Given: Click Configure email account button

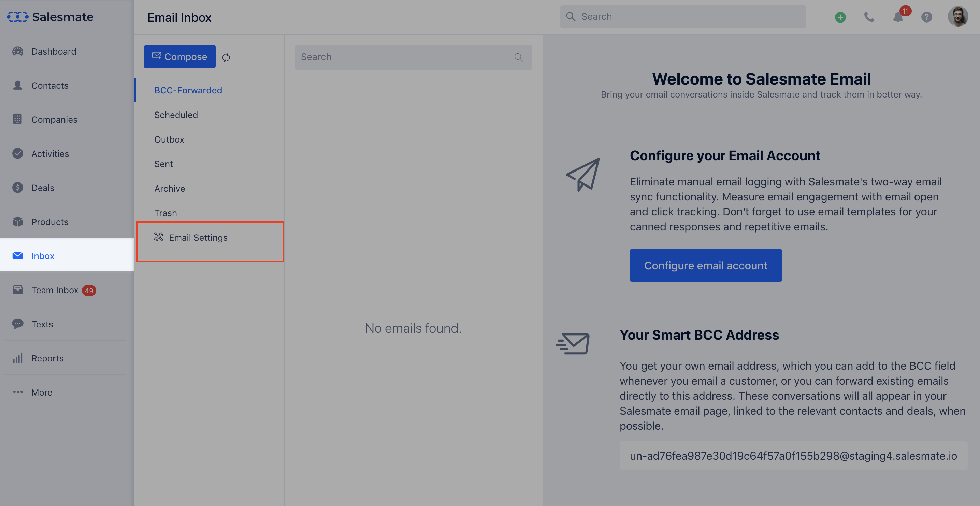Looking at the screenshot, I should pyautogui.click(x=706, y=265).
